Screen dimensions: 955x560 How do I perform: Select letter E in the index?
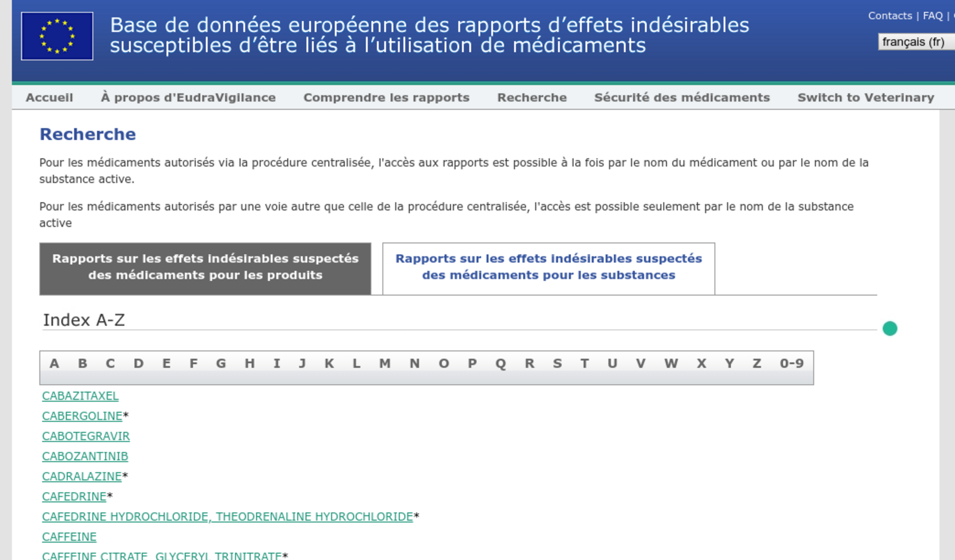point(166,363)
